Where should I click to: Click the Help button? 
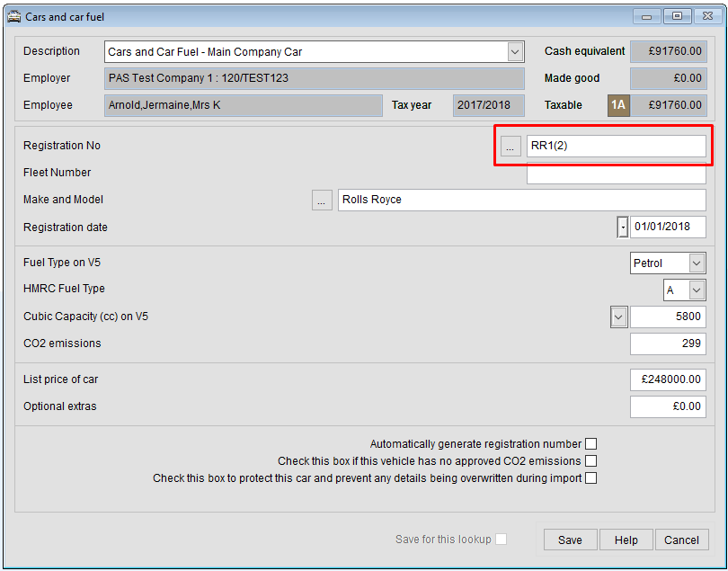[626, 540]
